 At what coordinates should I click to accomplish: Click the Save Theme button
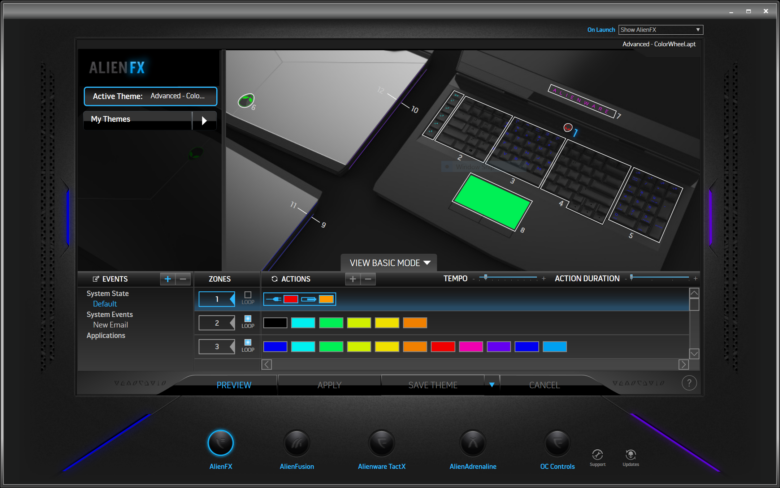(433, 385)
